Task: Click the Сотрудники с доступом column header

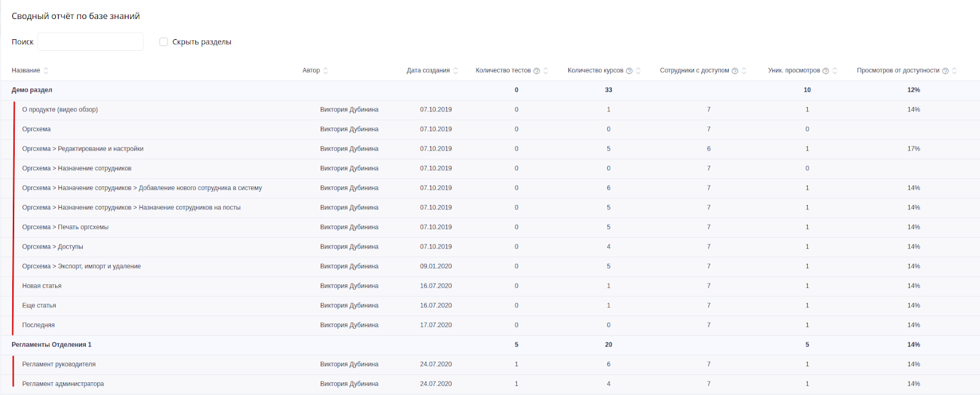Action: (x=694, y=70)
